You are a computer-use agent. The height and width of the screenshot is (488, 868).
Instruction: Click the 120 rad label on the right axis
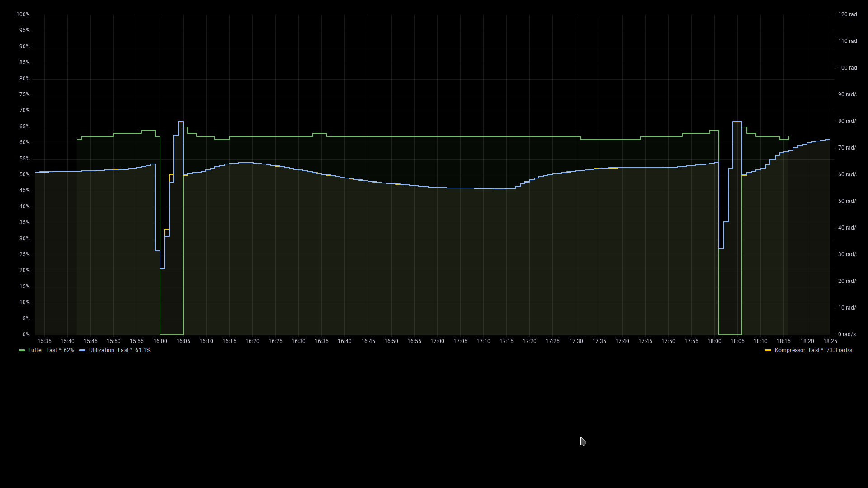point(848,14)
